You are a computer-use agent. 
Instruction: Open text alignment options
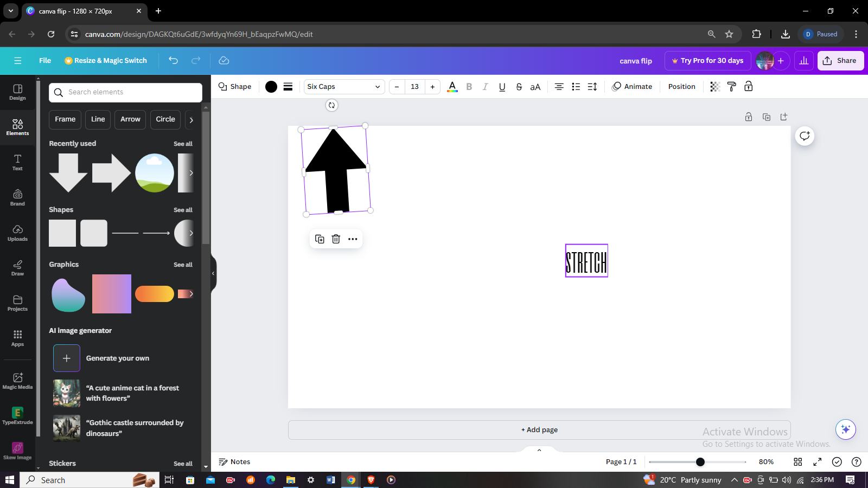559,87
